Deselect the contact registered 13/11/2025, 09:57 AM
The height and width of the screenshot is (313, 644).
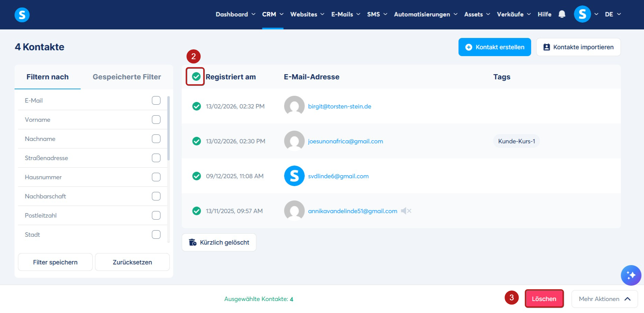(x=197, y=211)
